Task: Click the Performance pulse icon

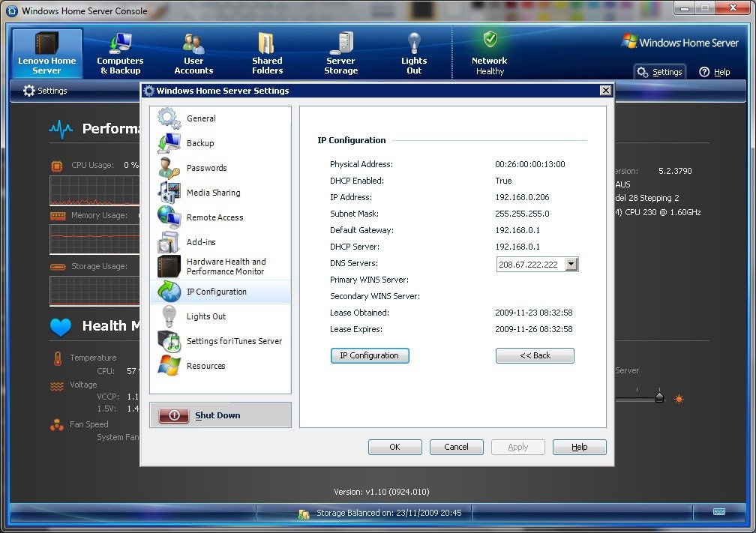Action: coord(61,129)
